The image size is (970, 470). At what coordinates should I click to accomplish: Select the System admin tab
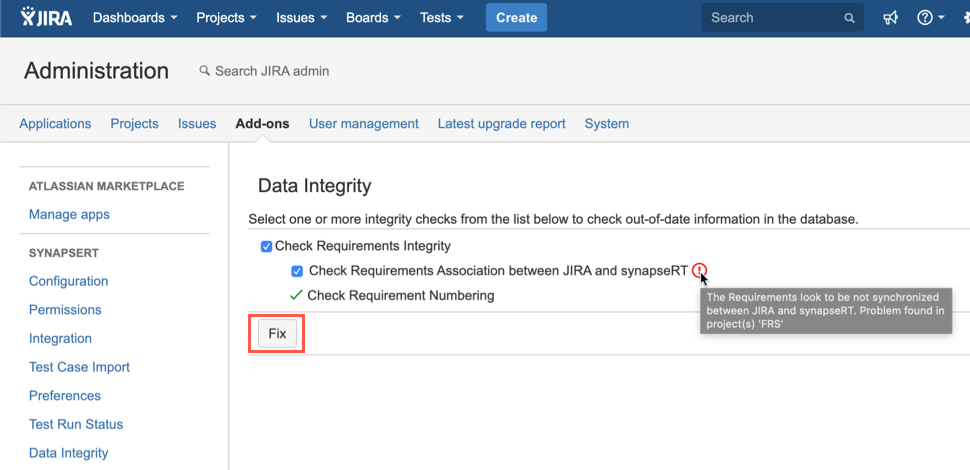coord(606,124)
